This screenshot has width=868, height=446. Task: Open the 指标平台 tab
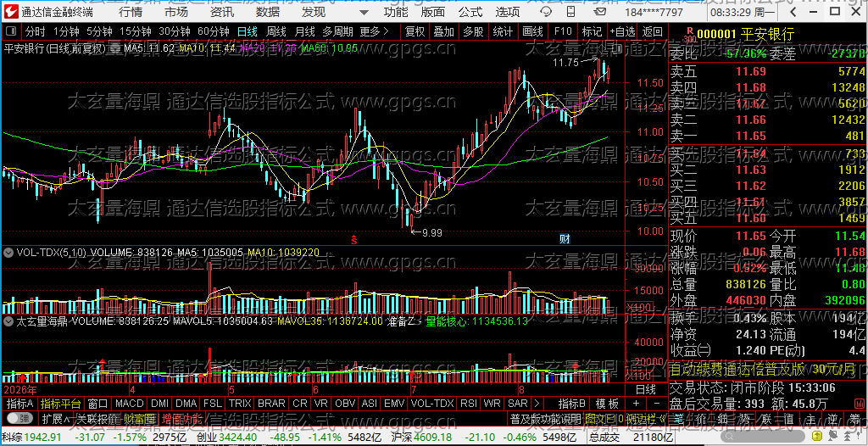click(61, 404)
